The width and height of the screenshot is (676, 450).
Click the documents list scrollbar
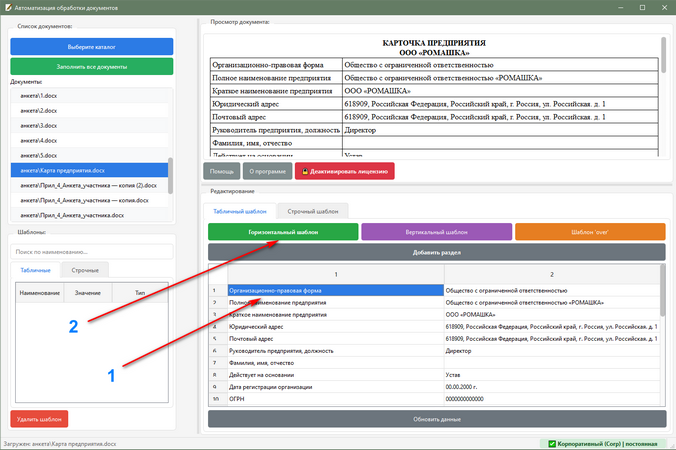pyautogui.click(x=170, y=175)
